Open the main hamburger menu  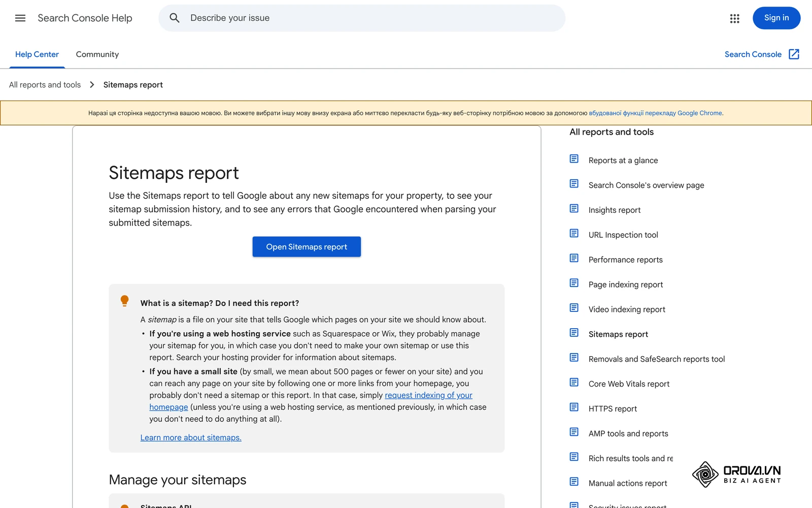point(20,18)
